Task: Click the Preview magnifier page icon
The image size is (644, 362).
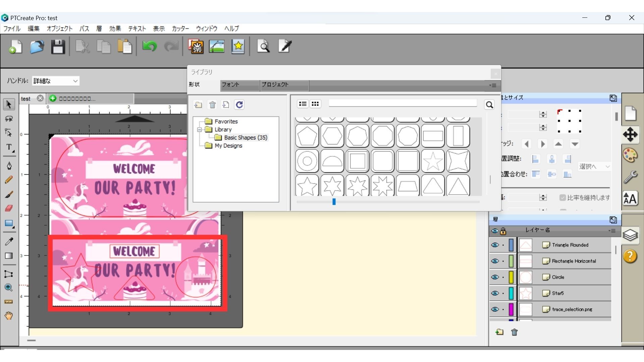Action: pyautogui.click(x=263, y=46)
